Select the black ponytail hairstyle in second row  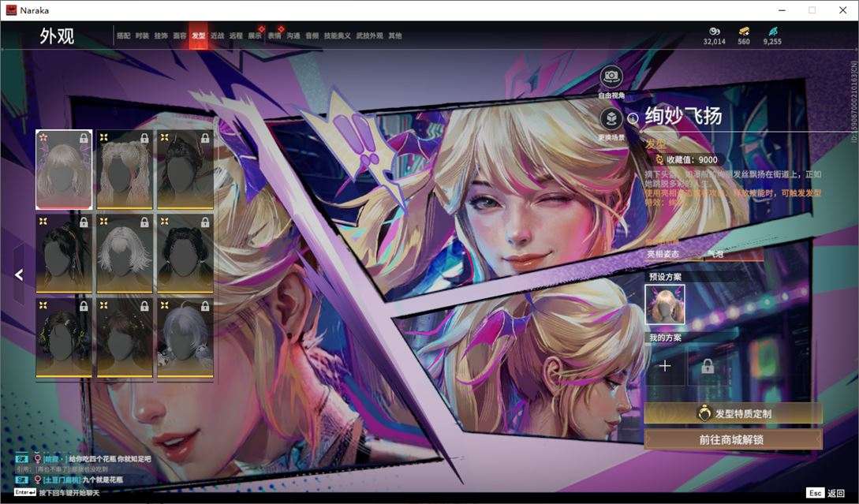click(x=64, y=253)
